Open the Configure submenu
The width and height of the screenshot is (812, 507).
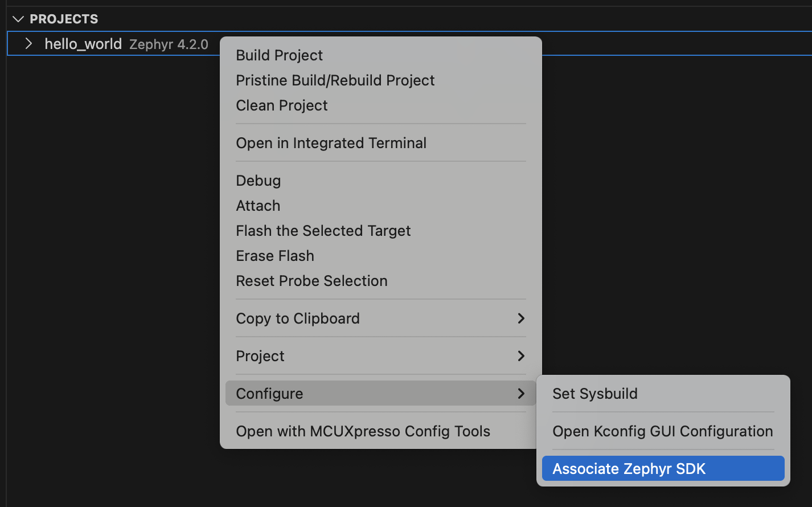click(x=269, y=393)
